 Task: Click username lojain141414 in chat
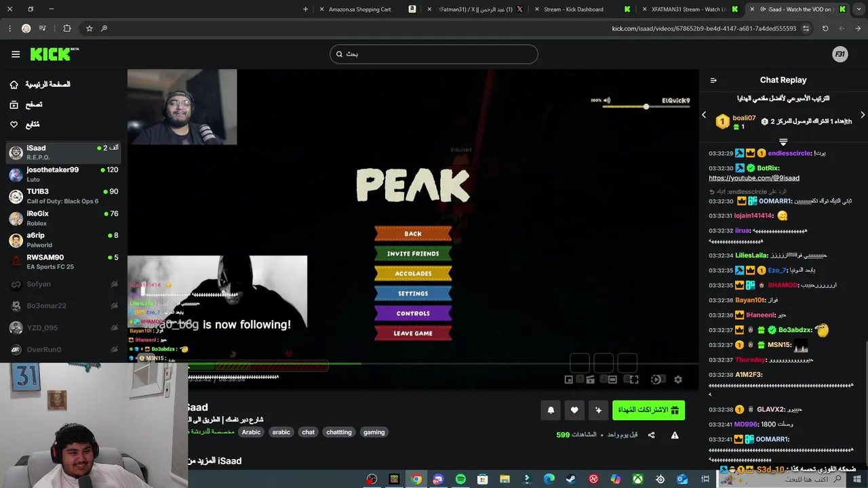[x=753, y=216]
